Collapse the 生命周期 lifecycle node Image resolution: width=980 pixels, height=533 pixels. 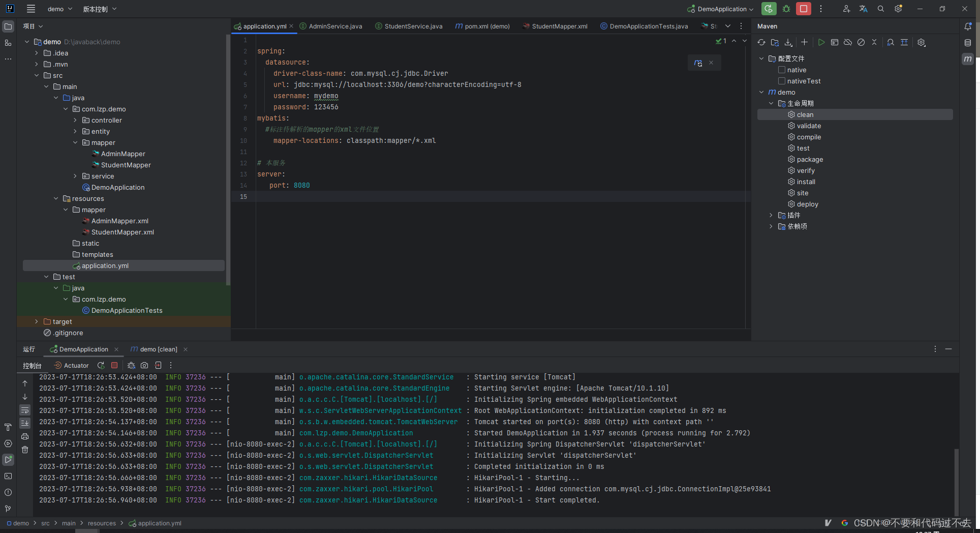pyautogui.click(x=771, y=103)
